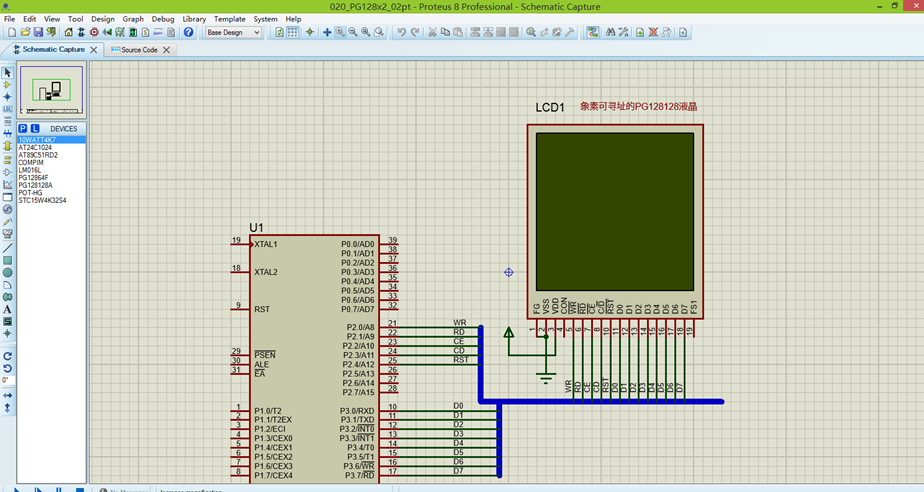
Task: Select the Junction dot mode tool
Action: (7, 97)
